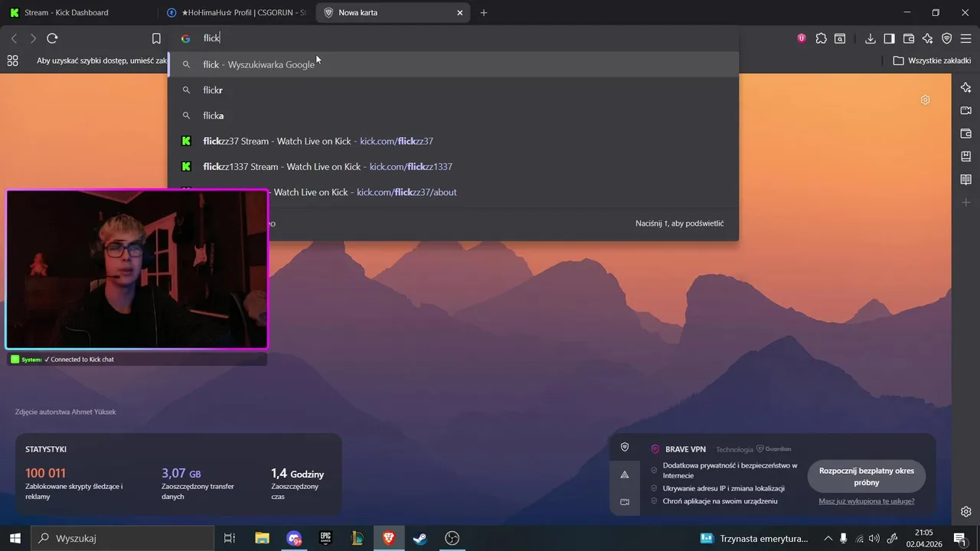Open Steam from the taskbar
Viewport: 980px width, 551px height.
[420, 538]
